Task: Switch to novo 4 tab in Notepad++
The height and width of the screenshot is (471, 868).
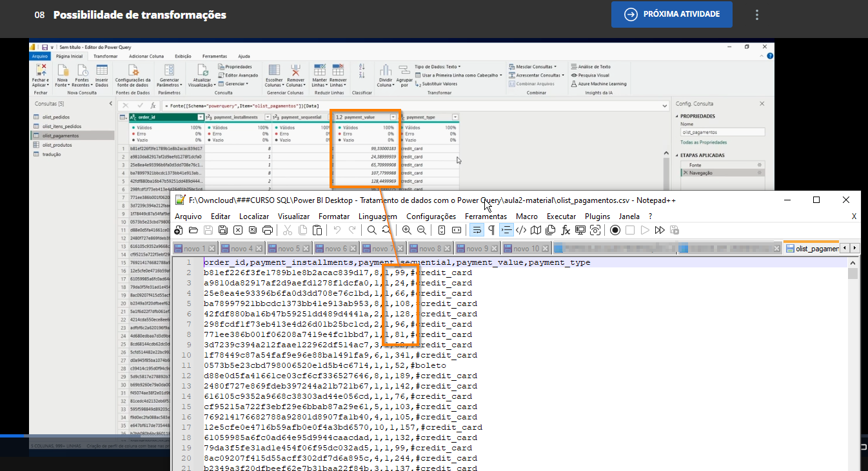Action: pyautogui.click(x=242, y=248)
